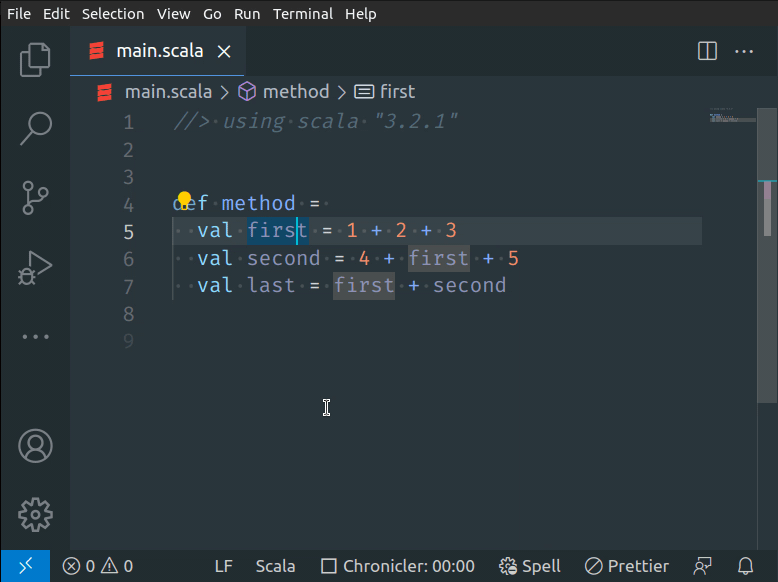Click the lightbulb code action icon
Image resolution: width=778 pixels, height=582 pixels.
(x=184, y=200)
